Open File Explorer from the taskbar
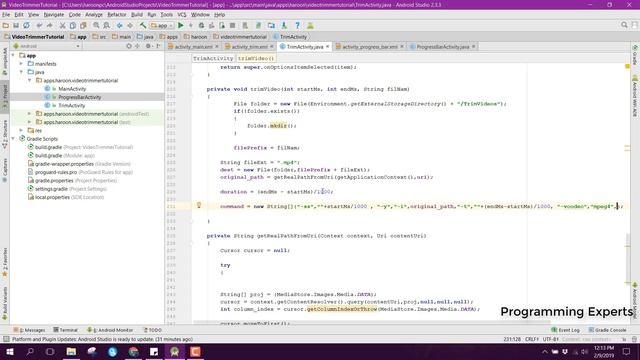The width and height of the screenshot is (640, 360). (71, 351)
